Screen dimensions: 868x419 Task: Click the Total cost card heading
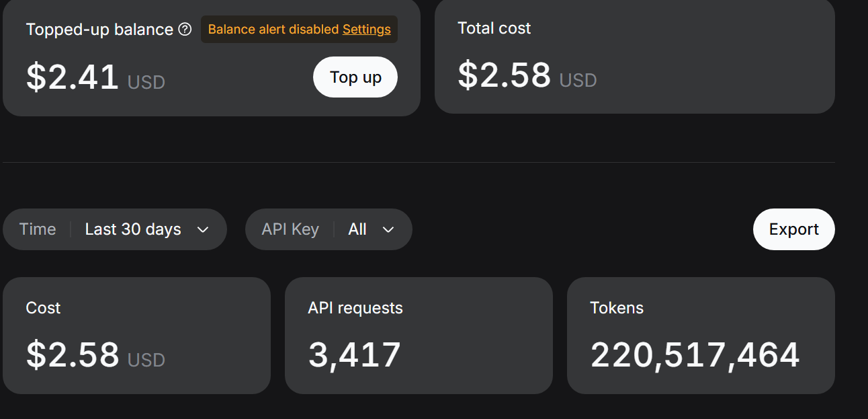pos(494,28)
